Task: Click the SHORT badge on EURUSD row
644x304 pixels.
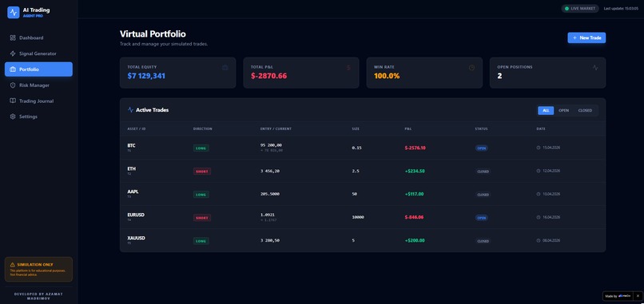Action: tap(201, 218)
